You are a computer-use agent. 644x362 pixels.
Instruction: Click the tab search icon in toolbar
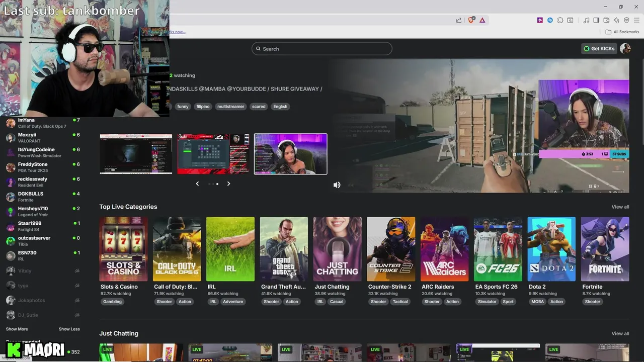point(570,20)
